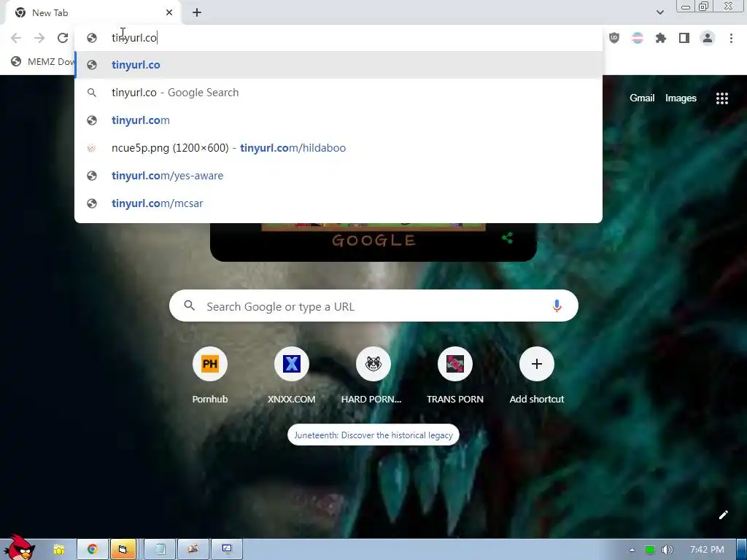The width and height of the screenshot is (747, 560).
Task: Open the notepad taskbar button
Action: [160, 550]
